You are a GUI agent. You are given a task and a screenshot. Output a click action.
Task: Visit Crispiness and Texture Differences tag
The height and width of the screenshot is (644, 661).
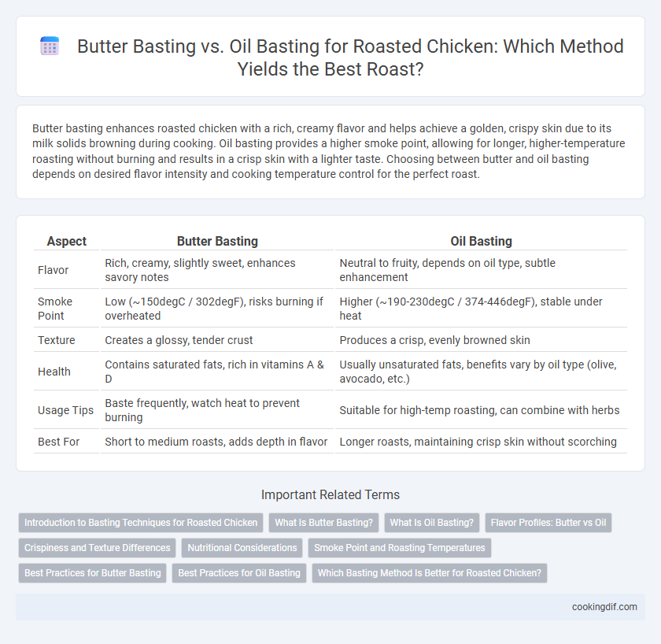click(97, 548)
